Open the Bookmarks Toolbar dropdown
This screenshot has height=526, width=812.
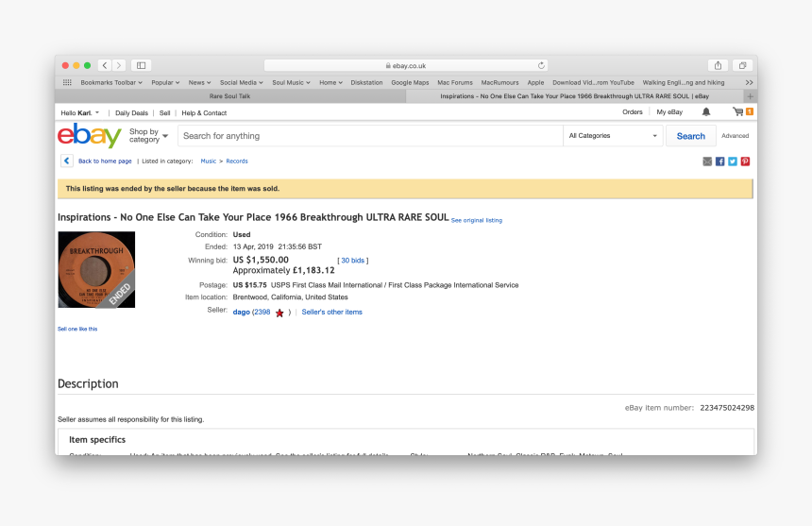[111, 82]
